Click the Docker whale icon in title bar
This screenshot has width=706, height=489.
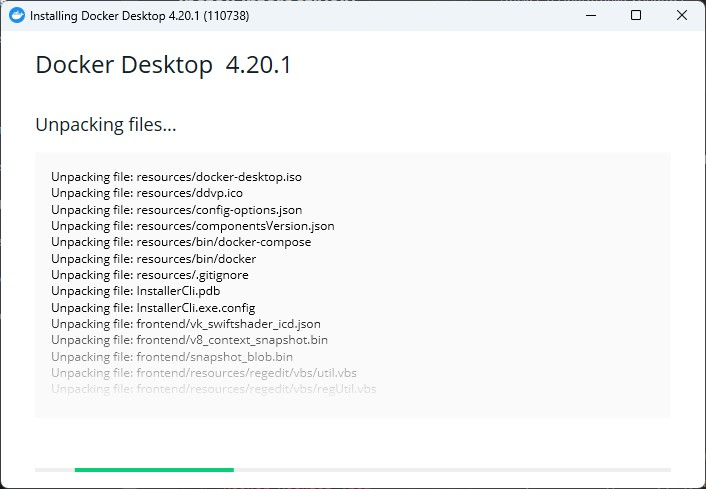tap(17, 16)
